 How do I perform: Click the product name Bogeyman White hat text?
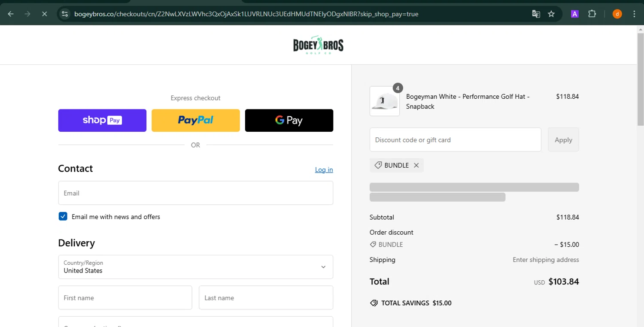[x=468, y=101]
